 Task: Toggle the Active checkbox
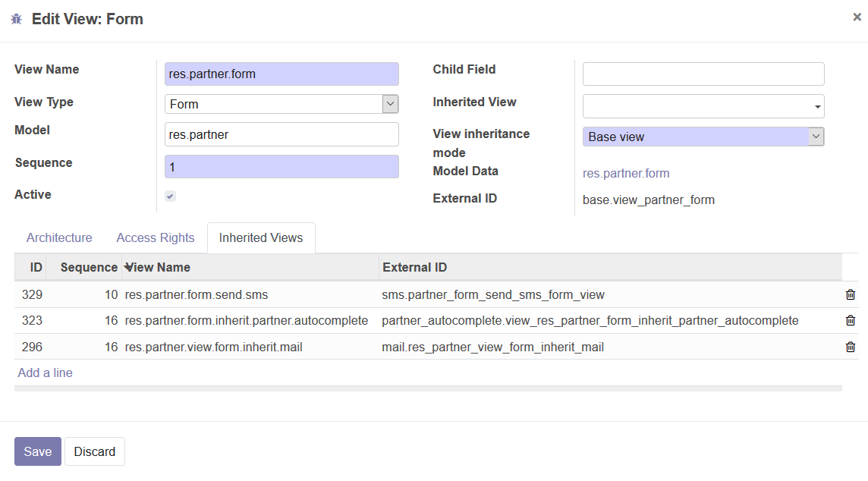point(171,196)
